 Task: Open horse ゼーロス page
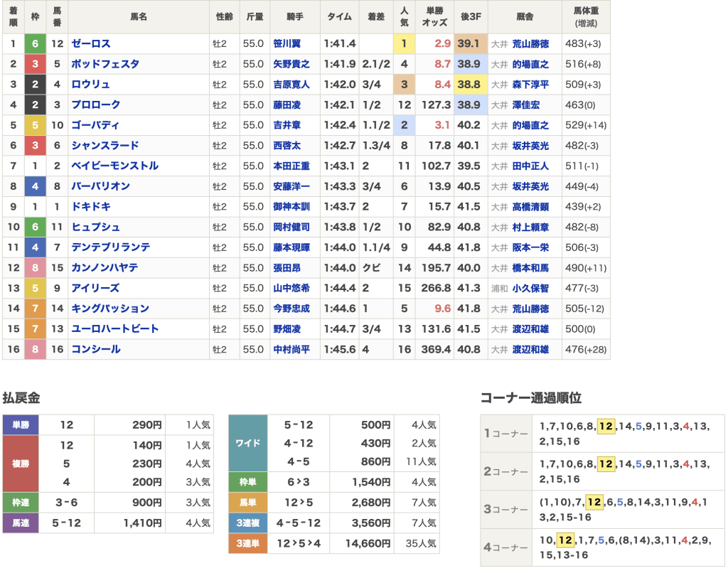tap(91, 43)
